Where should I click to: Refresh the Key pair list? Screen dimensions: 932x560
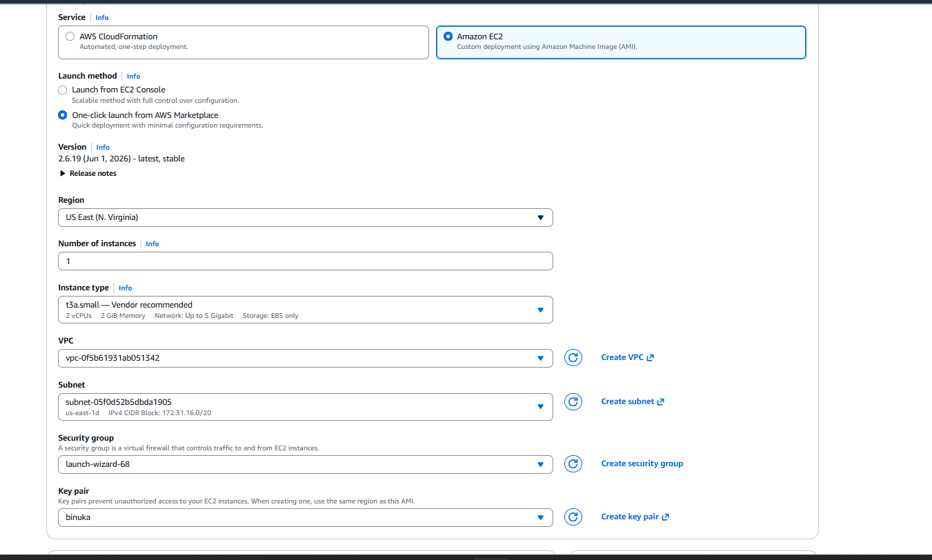(x=573, y=517)
